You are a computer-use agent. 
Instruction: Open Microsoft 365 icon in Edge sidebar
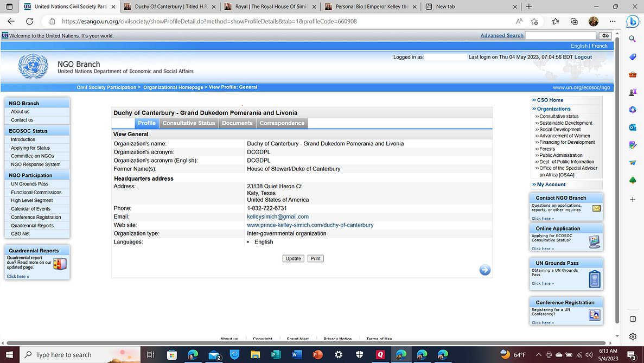633,110
